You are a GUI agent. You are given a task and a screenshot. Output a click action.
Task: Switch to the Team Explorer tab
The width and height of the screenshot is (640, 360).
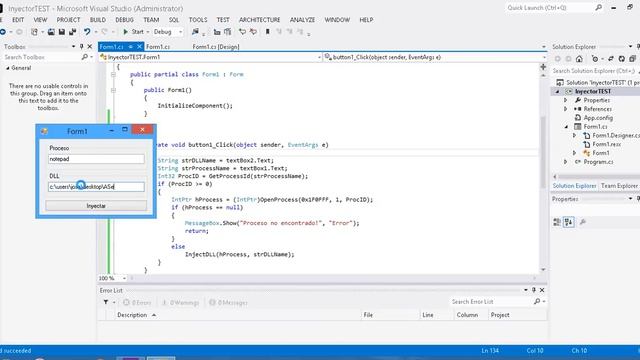[x=619, y=186]
